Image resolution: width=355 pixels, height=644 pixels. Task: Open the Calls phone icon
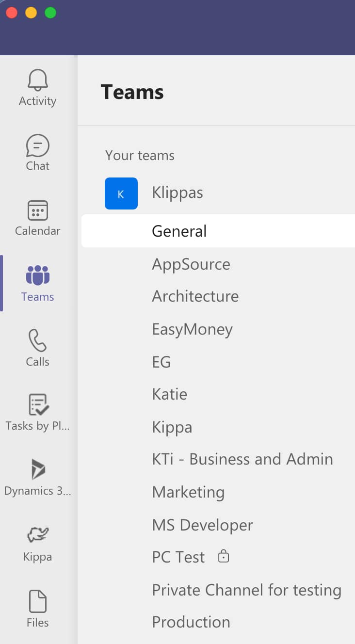point(37,340)
